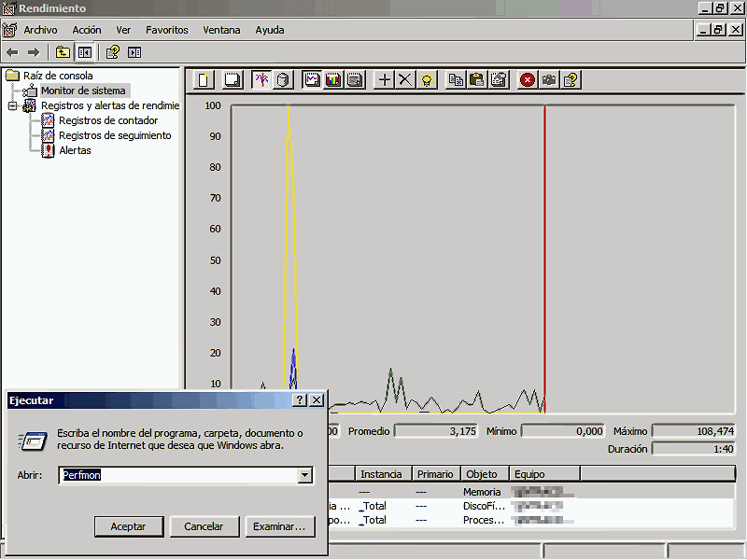
Task: Click Examinar... in Ejecutar dialog
Action: (279, 526)
